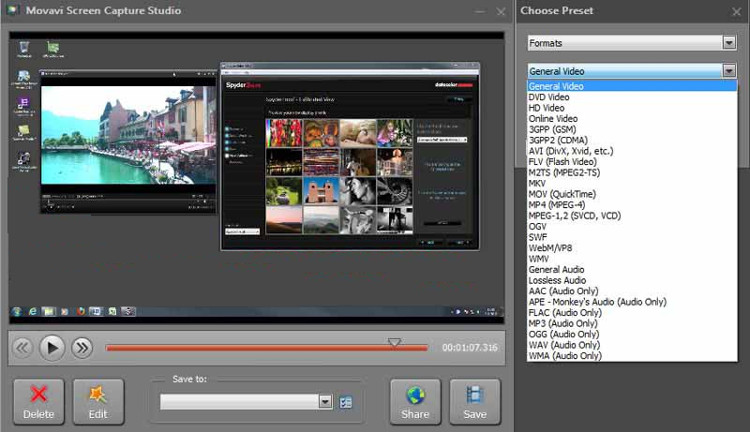Image resolution: width=750 pixels, height=432 pixels.
Task: Open the Formats dropdown arrow
Action: pyautogui.click(x=729, y=43)
